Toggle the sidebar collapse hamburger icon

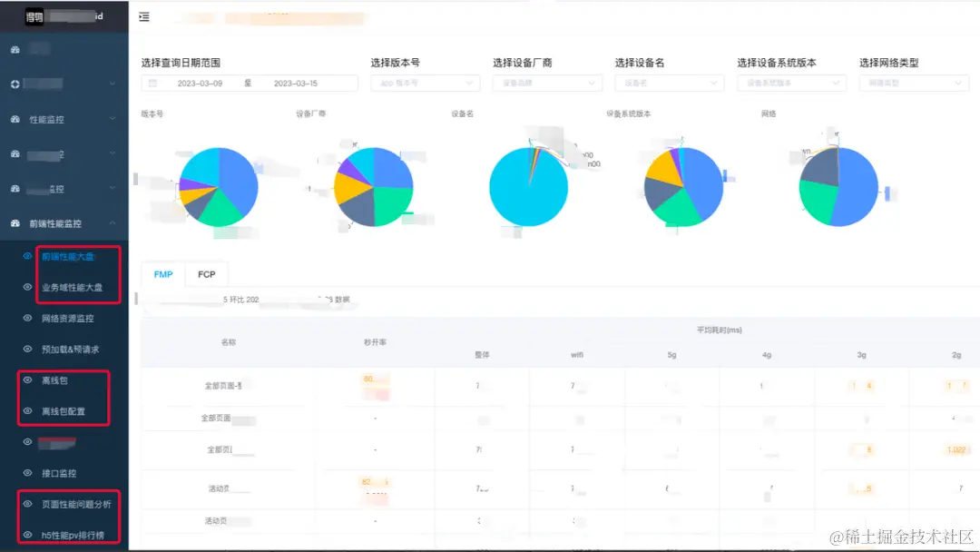tap(144, 17)
